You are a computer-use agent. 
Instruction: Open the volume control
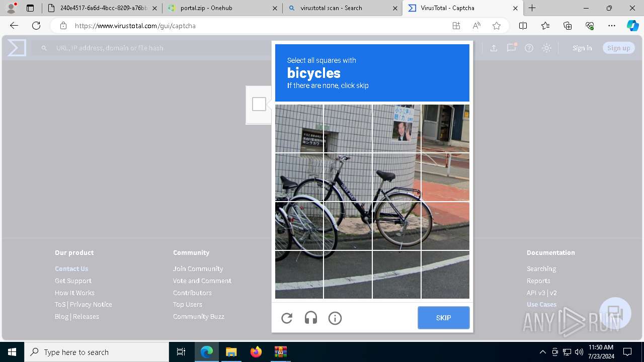point(579,352)
